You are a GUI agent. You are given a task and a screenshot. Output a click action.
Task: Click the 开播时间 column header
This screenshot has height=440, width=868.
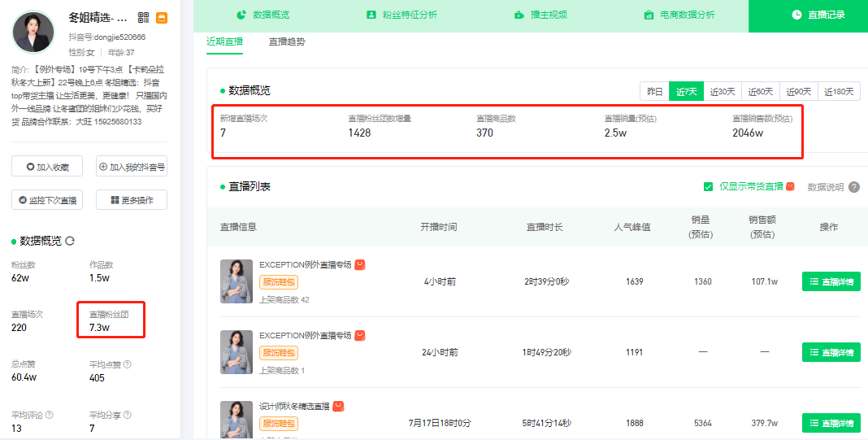438,227
